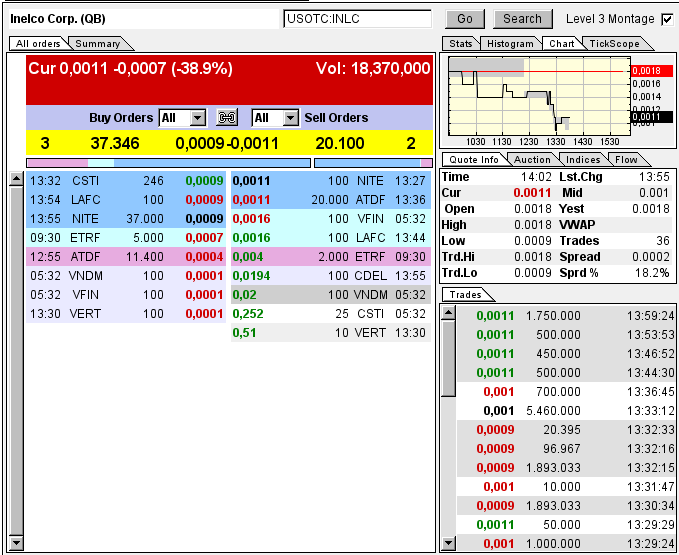Click the 50.000 trade at 13:29:29
This screenshot has height=555, width=679.
pos(566,525)
